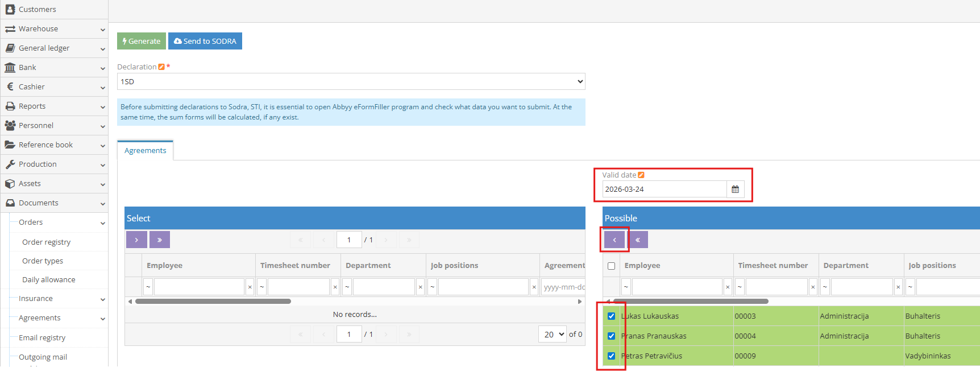Click the Valid date input field
Viewport: 980px width, 371px height.
663,189
